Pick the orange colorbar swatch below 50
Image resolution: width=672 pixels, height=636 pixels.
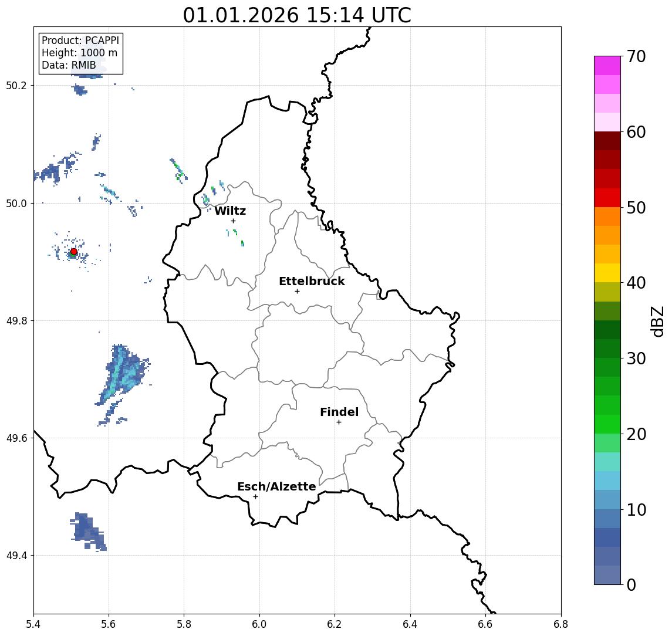point(607,216)
